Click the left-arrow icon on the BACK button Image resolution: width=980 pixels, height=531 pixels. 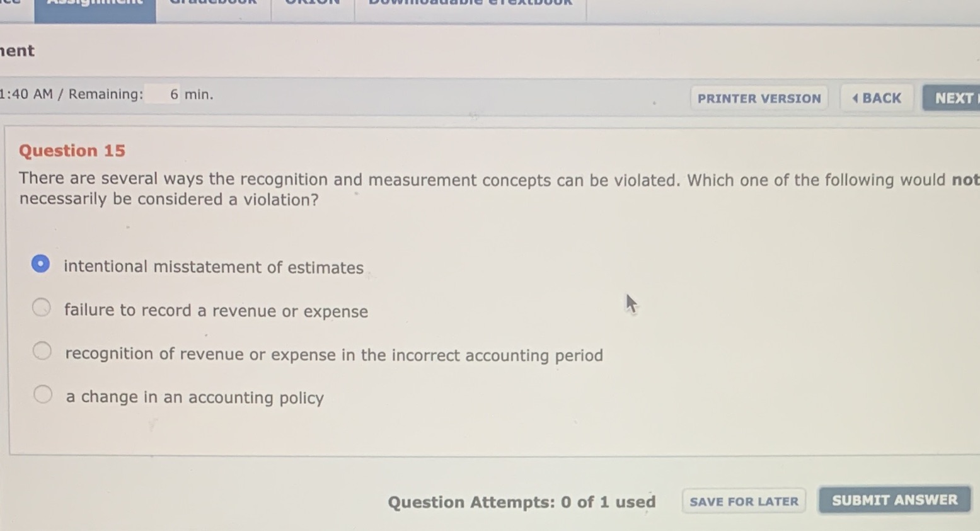click(x=855, y=98)
